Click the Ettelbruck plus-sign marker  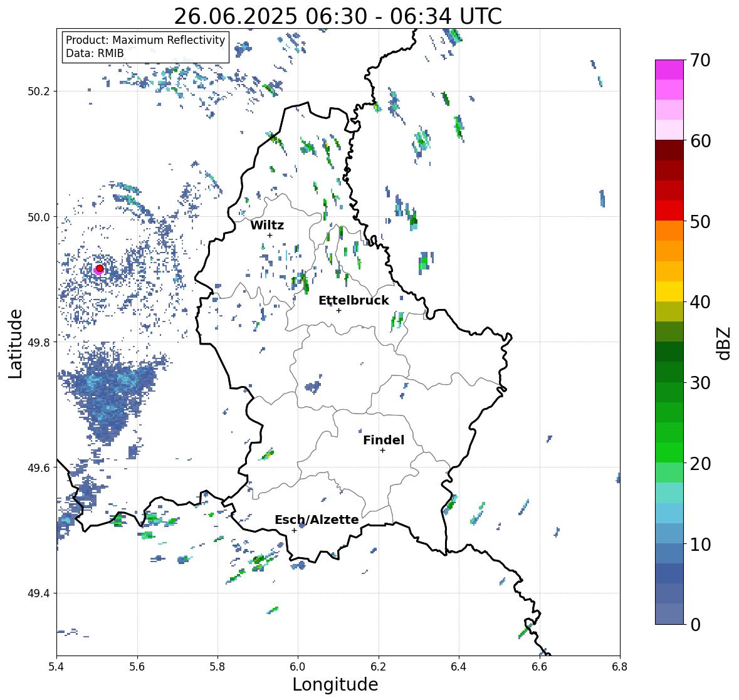click(x=338, y=310)
